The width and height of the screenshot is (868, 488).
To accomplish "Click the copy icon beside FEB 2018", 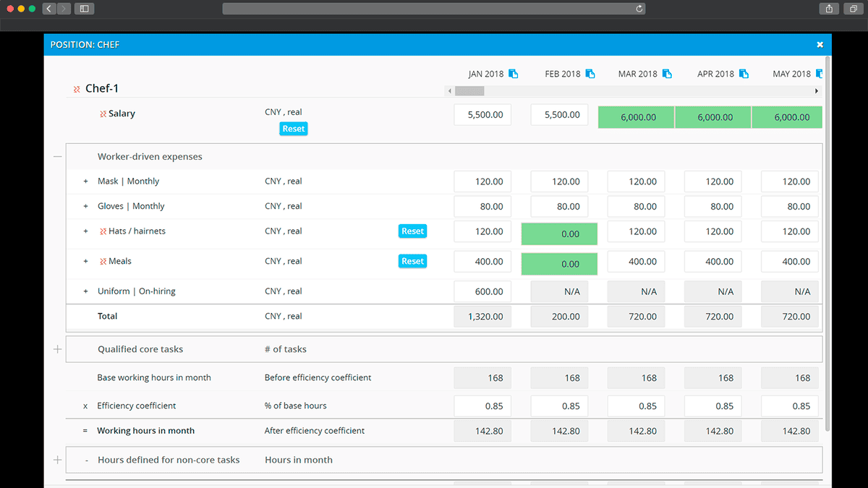I will (x=590, y=74).
